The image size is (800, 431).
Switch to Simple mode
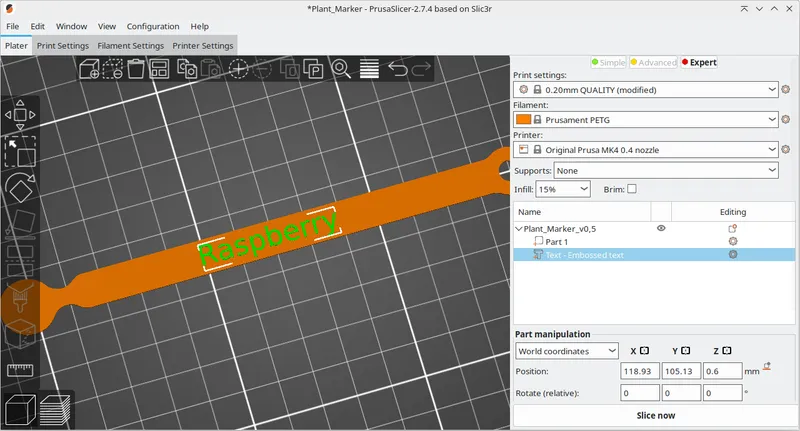[x=608, y=62]
